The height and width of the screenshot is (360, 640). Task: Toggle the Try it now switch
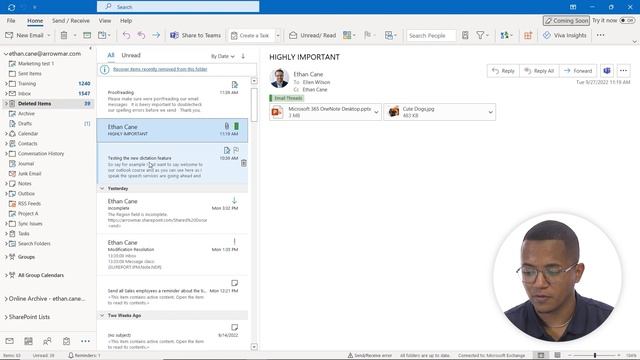pyautogui.click(x=627, y=20)
